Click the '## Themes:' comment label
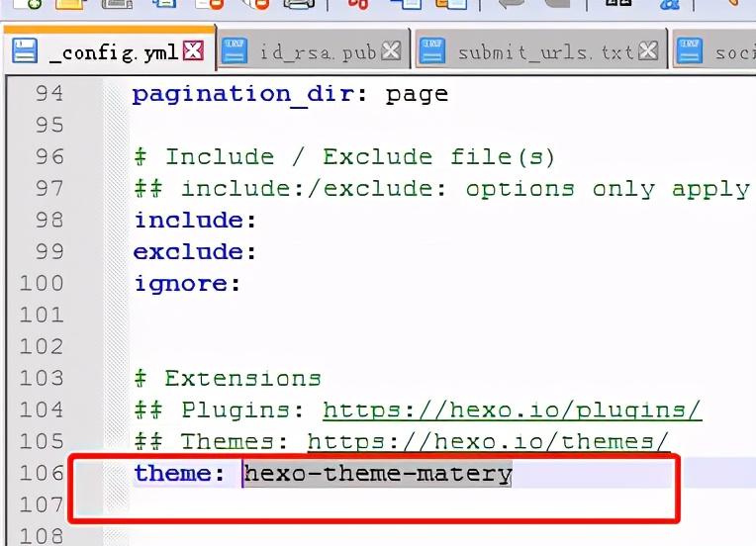Image resolution: width=756 pixels, height=546 pixels. [x=211, y=441]
